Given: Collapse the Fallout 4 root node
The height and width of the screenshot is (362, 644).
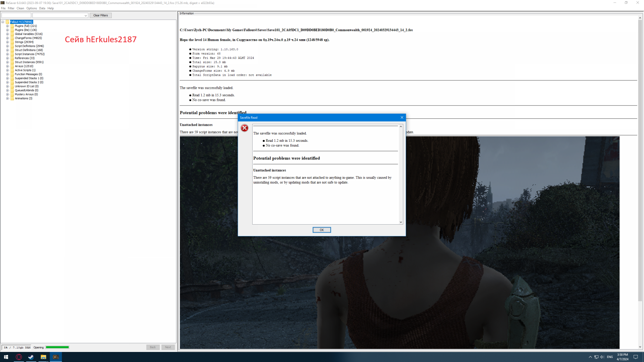Looking at the screenshot, I should tap(3, 22).
